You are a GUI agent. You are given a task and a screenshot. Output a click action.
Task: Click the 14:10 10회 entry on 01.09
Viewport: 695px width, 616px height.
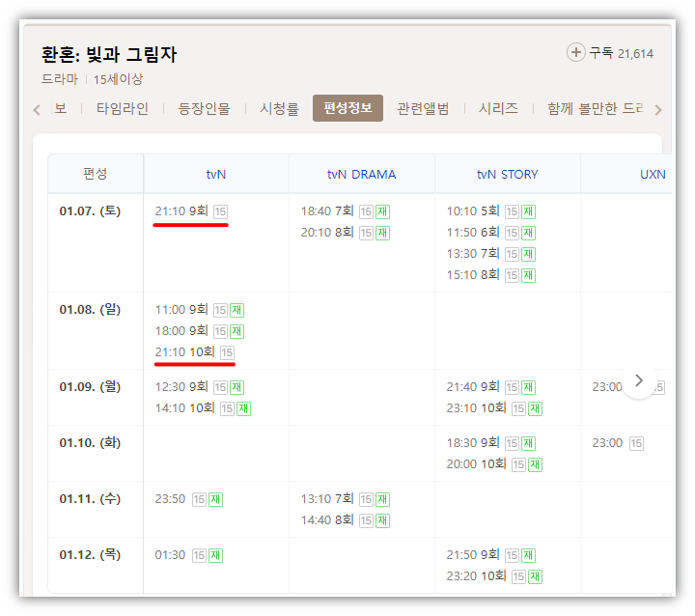[203, 408]
